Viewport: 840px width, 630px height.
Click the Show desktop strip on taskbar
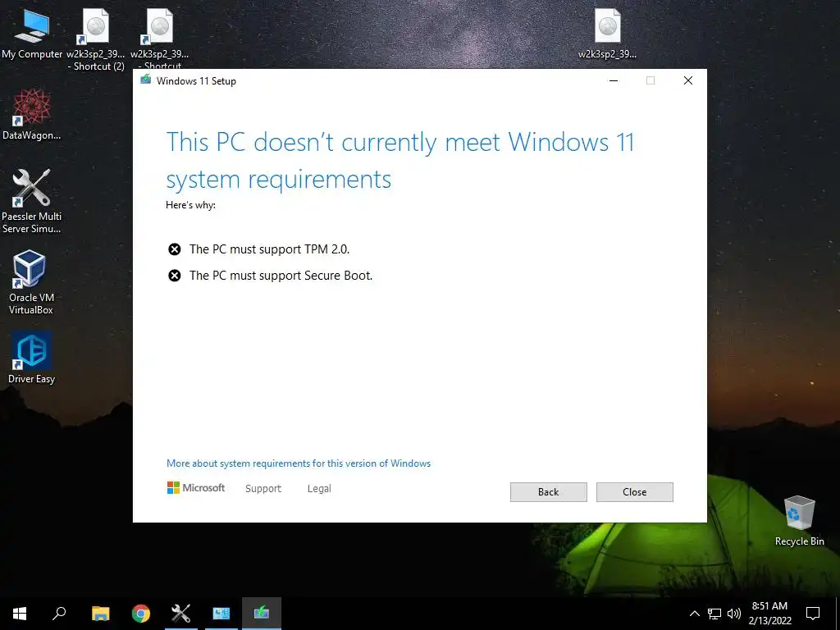pos(838,614)
